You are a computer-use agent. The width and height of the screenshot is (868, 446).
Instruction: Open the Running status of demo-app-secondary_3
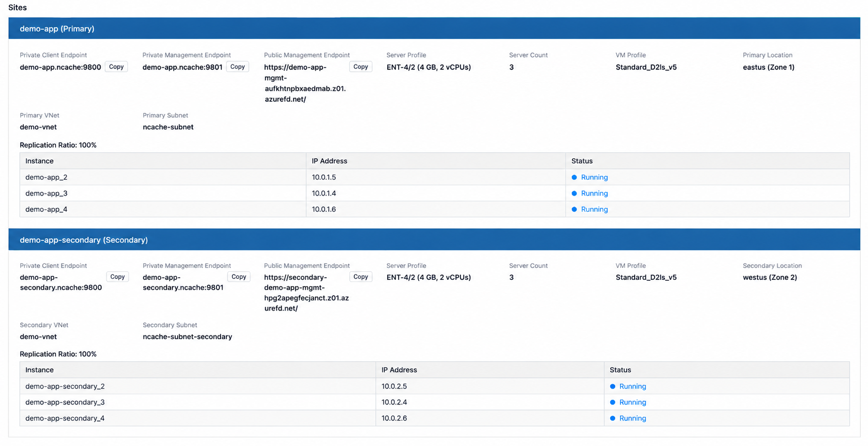[x=633, y=402]
